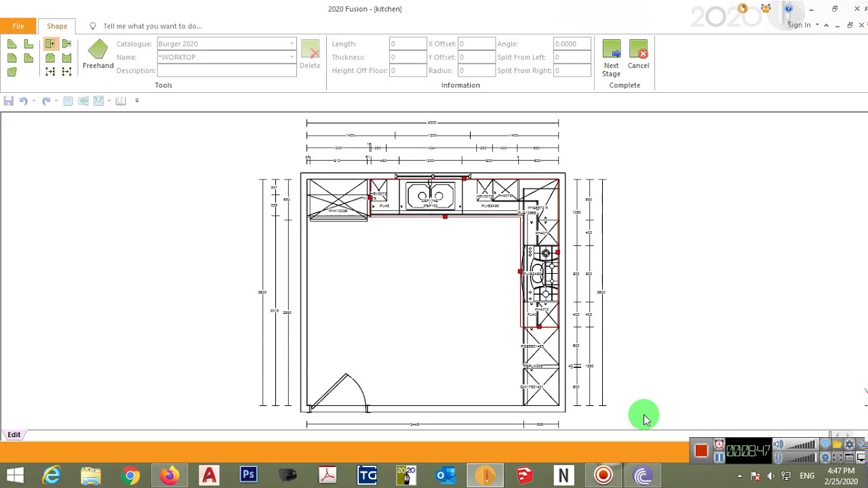Open the dropdown arrow next to Sign In
The width and height of the screenshot is (868, 488).
(x=817, y=25)
